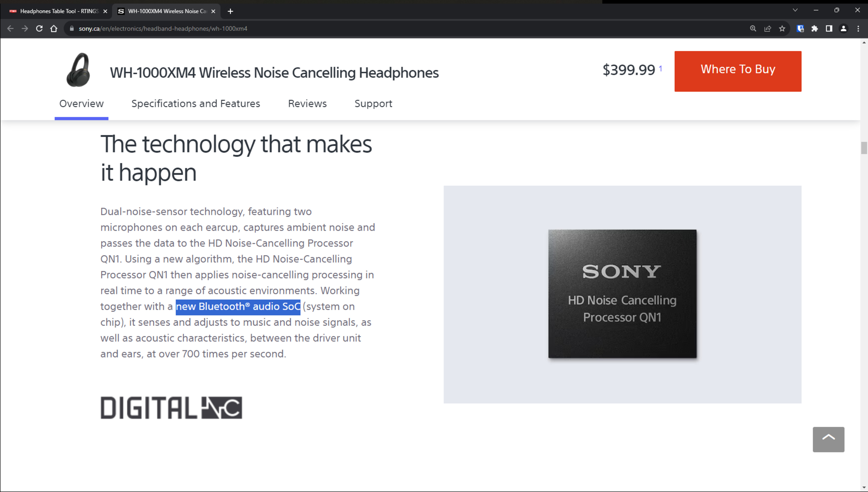Click the home icon in toolbar
Viewport: 868px width, 492px height.
point(54,29)
